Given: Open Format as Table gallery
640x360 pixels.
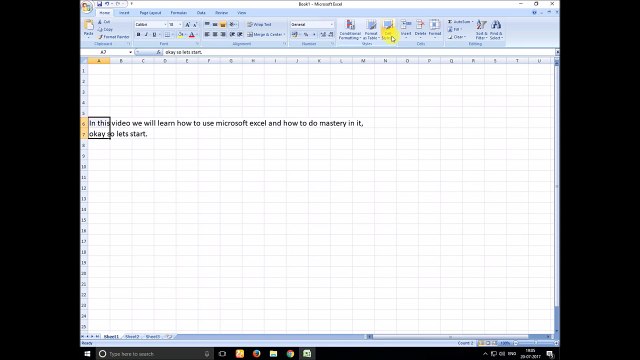Looking at the screenshot, I should [x=371, y=29].
